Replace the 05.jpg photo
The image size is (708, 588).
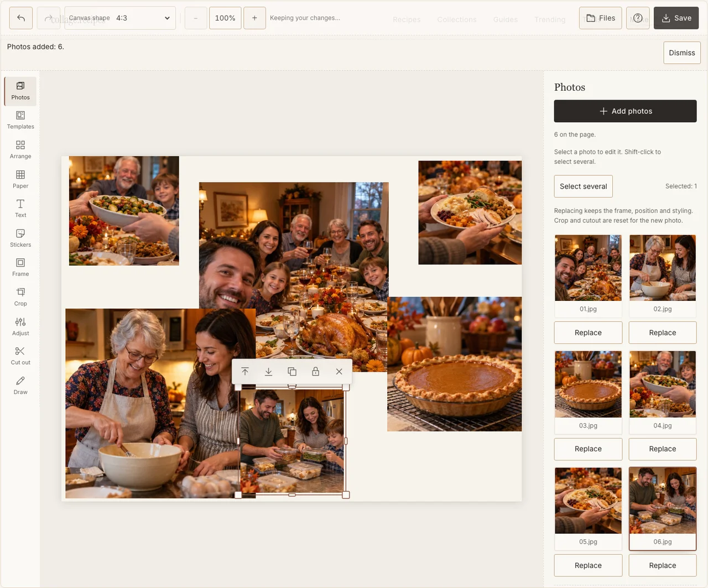tap(588, 566)
